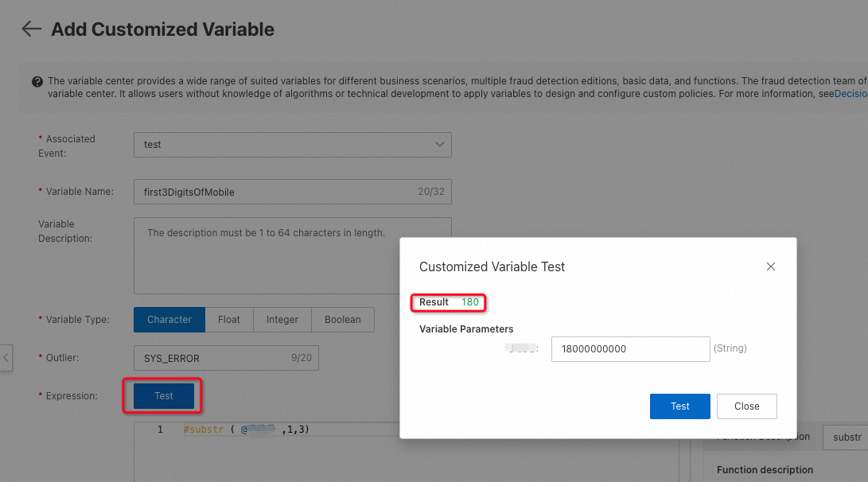Click the Test button next to Expression
868x482 pixels.
click(x=164, y=395)
